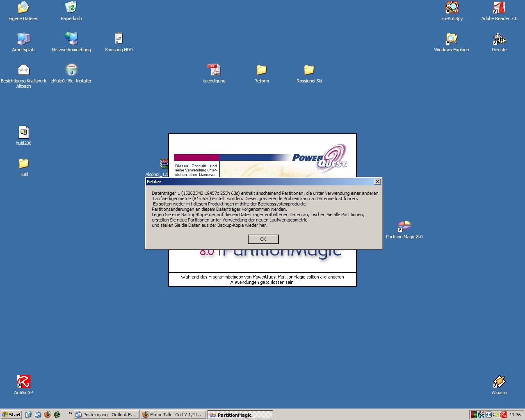Image resolution: width=525 pixels, height=420 pixels.
Task: Select the Windows-Explorer shortcut icon
Action: [x=452, y=42]
